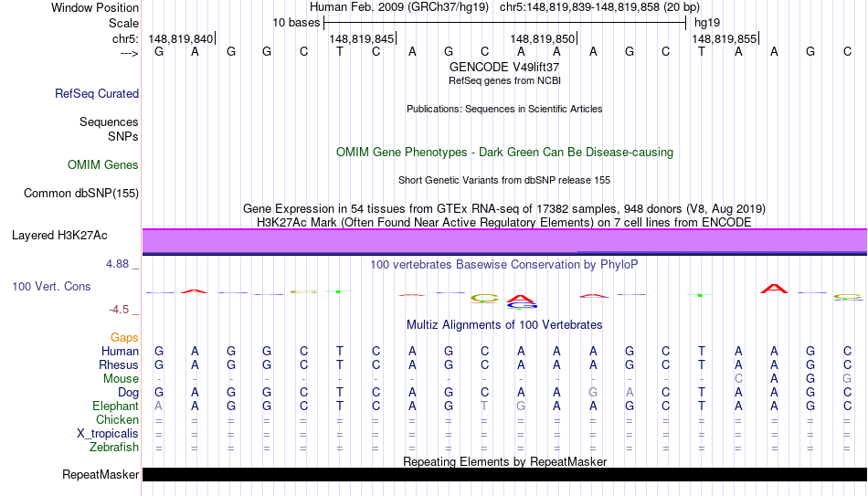Click the -4.5 PhyloP lower limit value

tap(119, 310)
